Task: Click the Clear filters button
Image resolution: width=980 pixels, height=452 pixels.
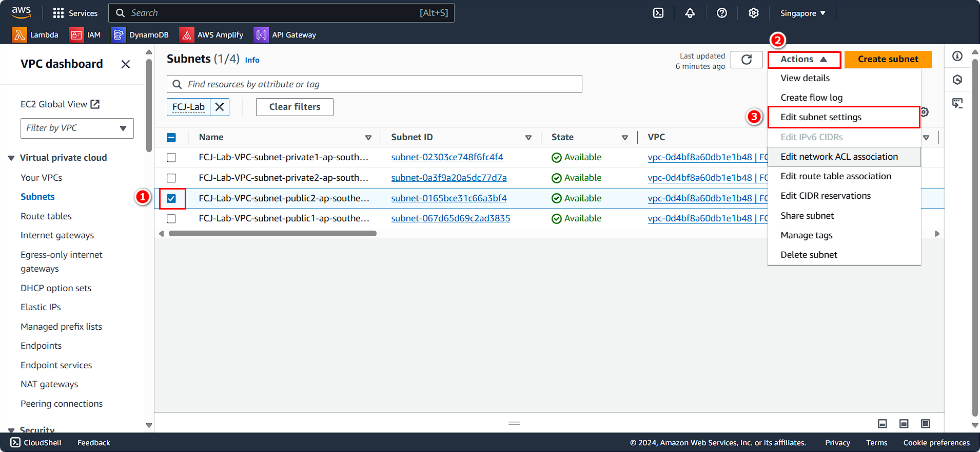Action: coord(295,107)
